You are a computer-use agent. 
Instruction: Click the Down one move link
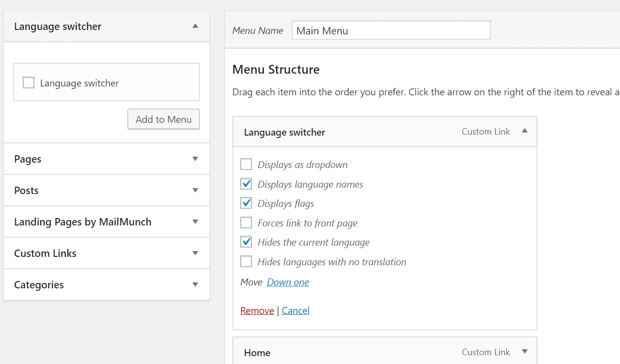pos(288,282)
